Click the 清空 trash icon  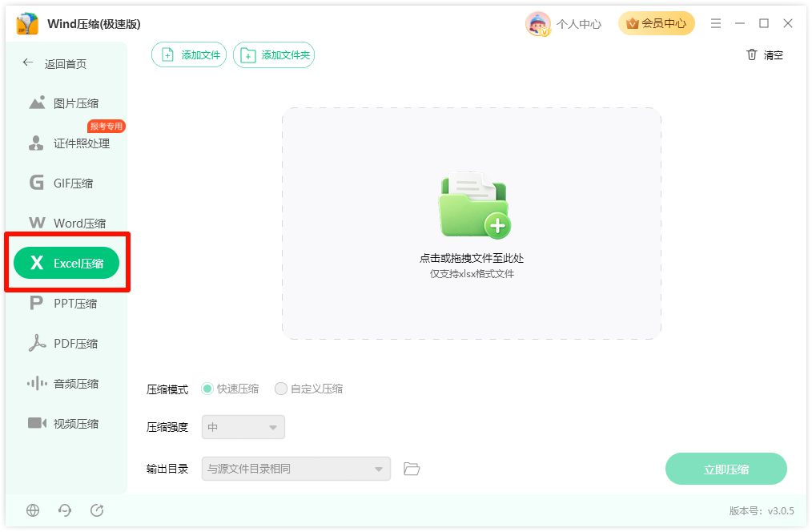coord(751,54)
